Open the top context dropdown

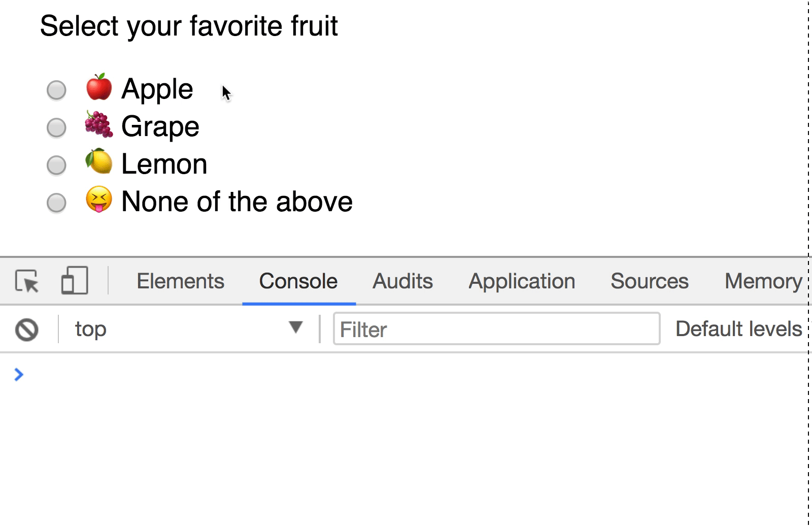(x=188, y=329)
